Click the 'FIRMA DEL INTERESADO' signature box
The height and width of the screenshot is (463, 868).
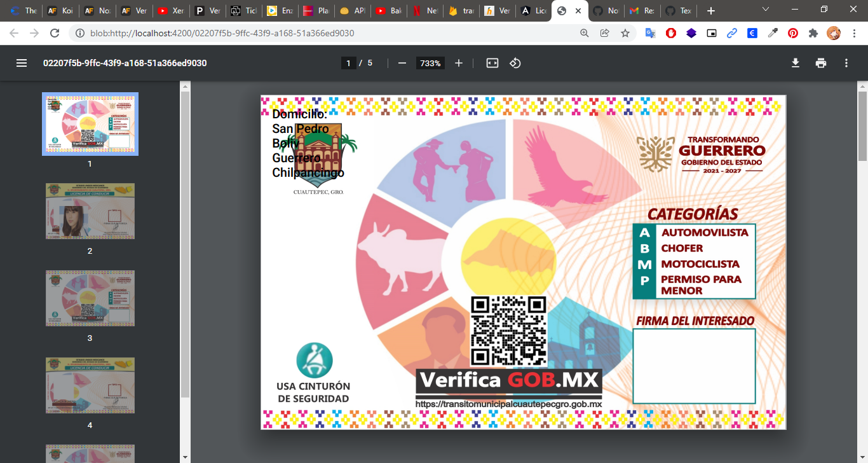pos(694,366)
